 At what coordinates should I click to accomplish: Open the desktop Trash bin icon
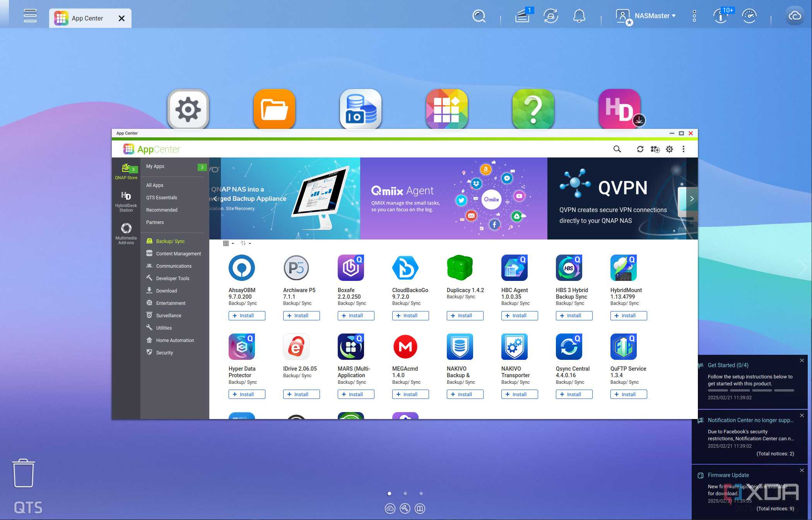click(x=24, y=473)
